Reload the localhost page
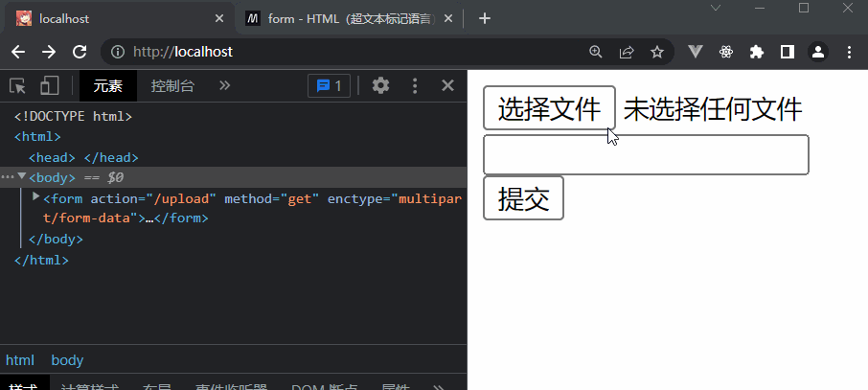This screenshot has height=390, width=868. (x=80, y=52)
